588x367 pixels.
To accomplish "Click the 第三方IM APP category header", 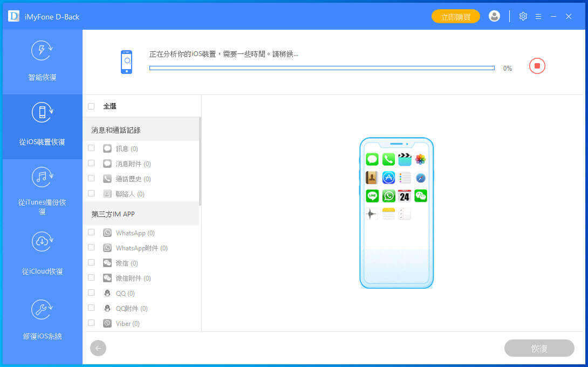I will tap(142, 214).
